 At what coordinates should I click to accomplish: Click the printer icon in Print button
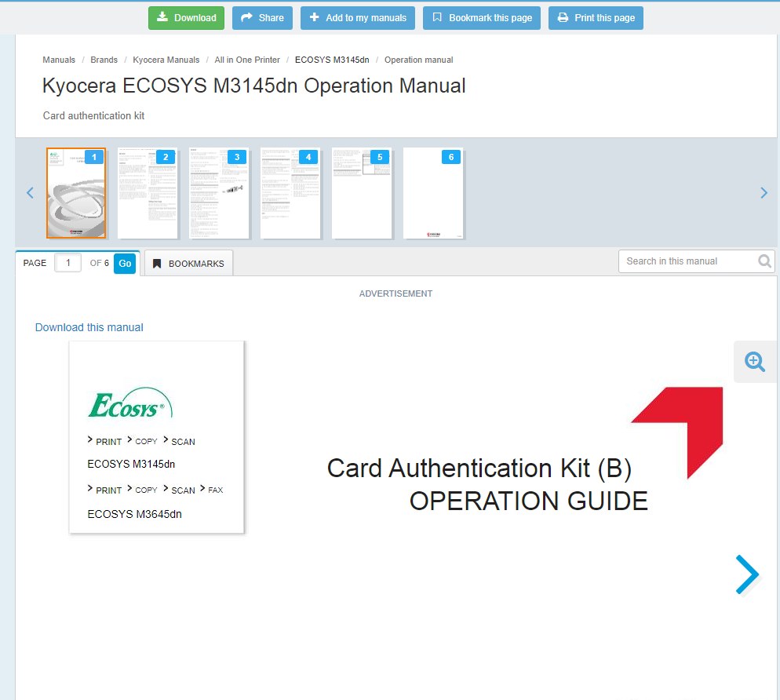point(563,17)
